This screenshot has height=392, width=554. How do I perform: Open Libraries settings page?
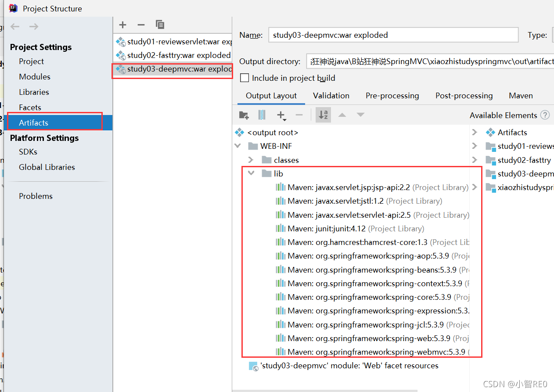point(34,92)
